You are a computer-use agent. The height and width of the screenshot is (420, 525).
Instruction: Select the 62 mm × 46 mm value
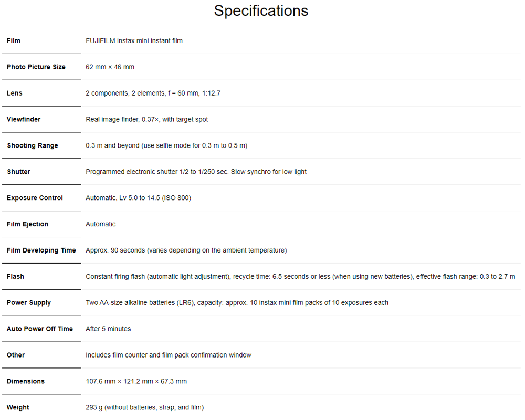coord(110,67)
